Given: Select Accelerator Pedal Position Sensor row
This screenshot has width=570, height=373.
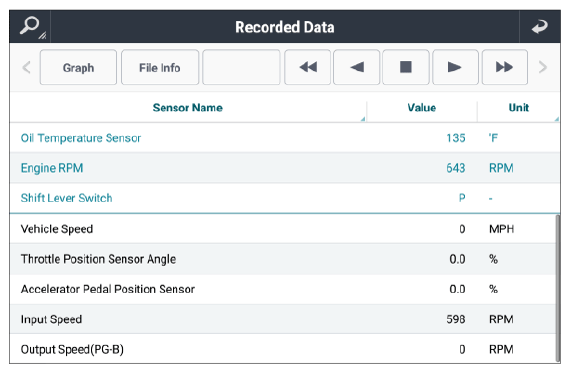Looking at the screenshot, I should tap(283, 289).
